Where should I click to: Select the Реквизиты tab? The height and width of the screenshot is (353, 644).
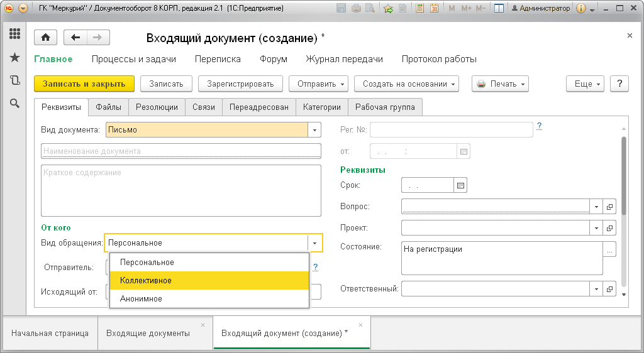[61, 107]
